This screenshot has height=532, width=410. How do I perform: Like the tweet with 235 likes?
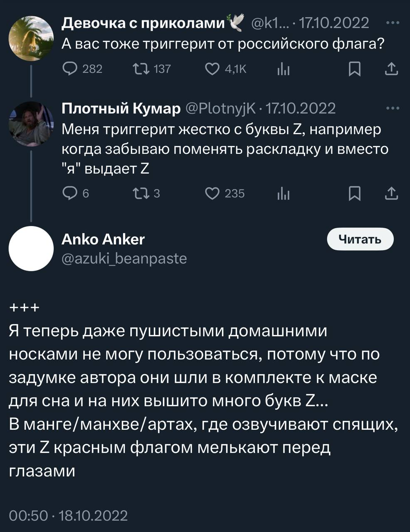pos(212,193)
